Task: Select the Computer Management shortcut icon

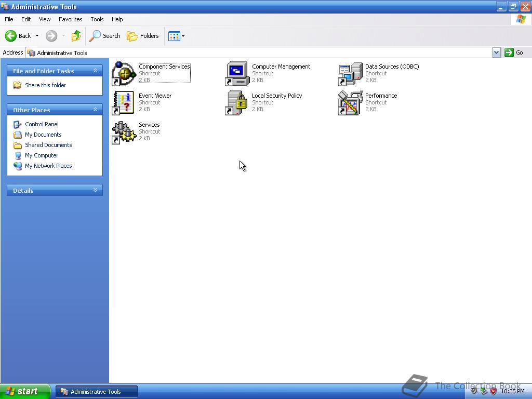Action: 237,74
